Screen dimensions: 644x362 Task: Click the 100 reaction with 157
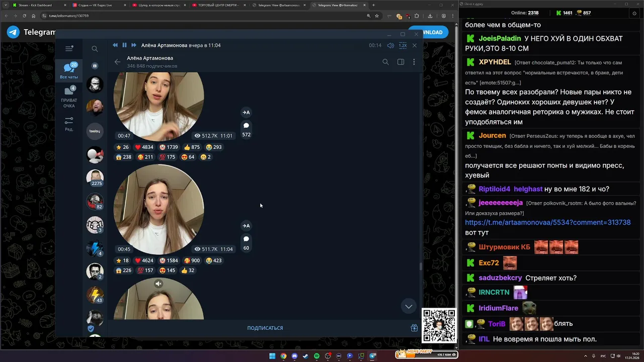(145, 270)
